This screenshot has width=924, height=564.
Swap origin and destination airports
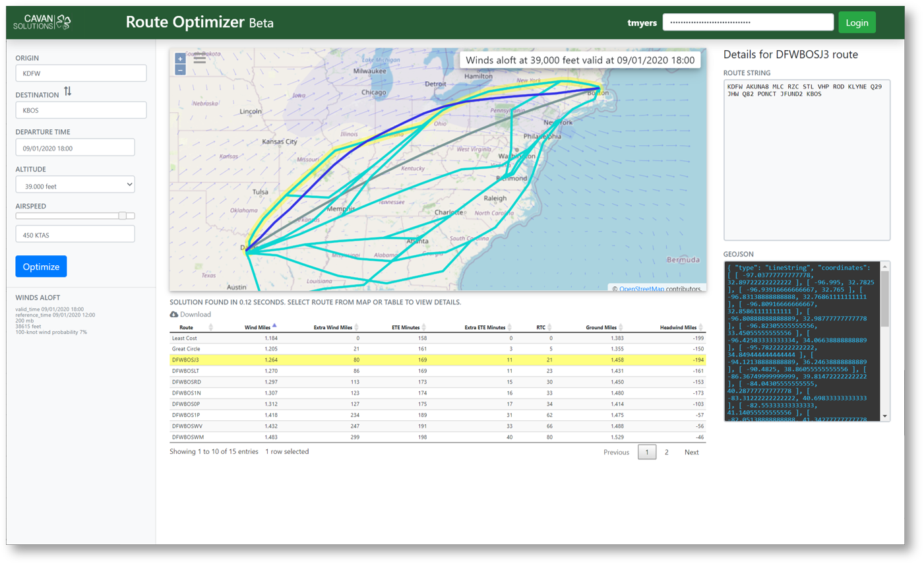point(67,92)
